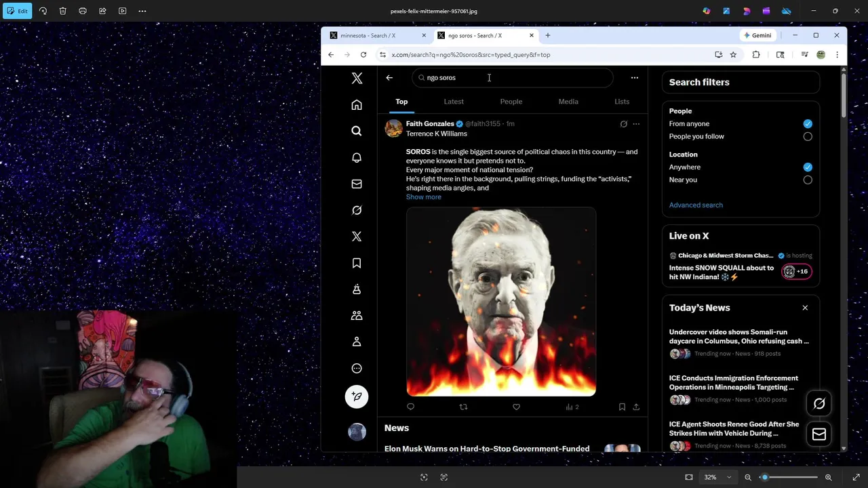Open the 32% zoom level dropdown
Screen dimensions: 868x488
(x=717, y=477)
